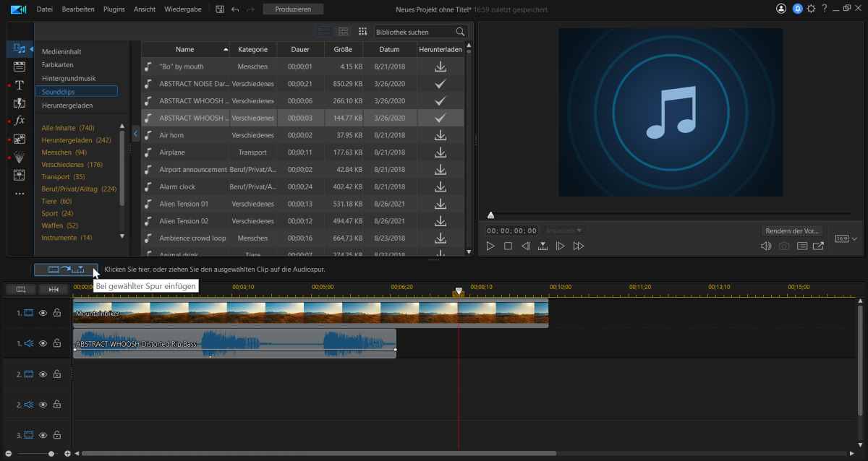Step to the previous frame
The image size is (868, 461).
pyautogui.click(x=526, y=246)
